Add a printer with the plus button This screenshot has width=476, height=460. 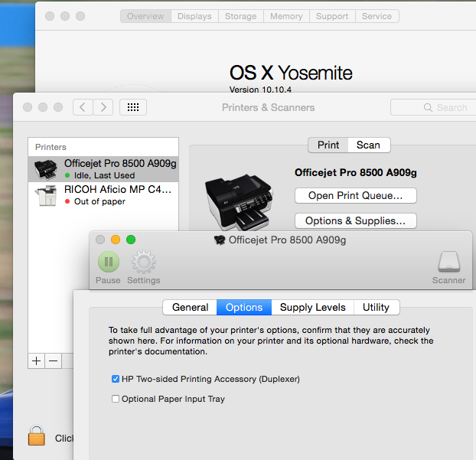[x=37, y=361]
